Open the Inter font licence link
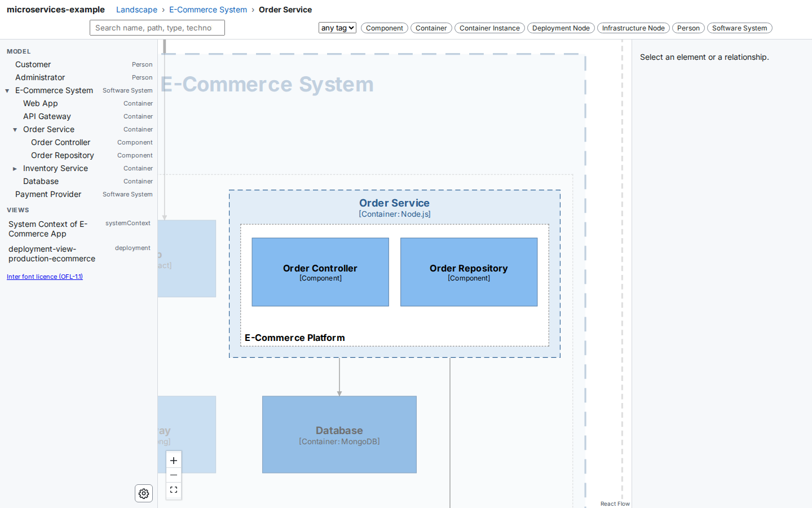The width and height of the screenshot is (812, 508). 45,277
